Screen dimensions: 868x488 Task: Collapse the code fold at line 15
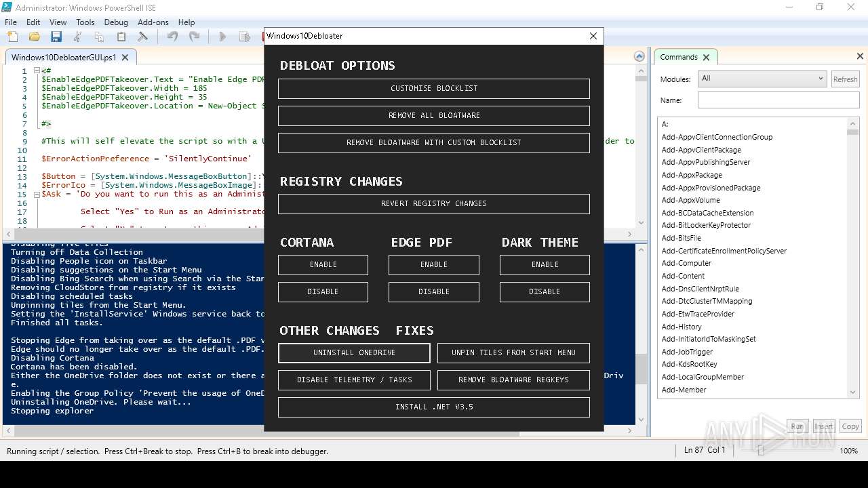[37, 194]
